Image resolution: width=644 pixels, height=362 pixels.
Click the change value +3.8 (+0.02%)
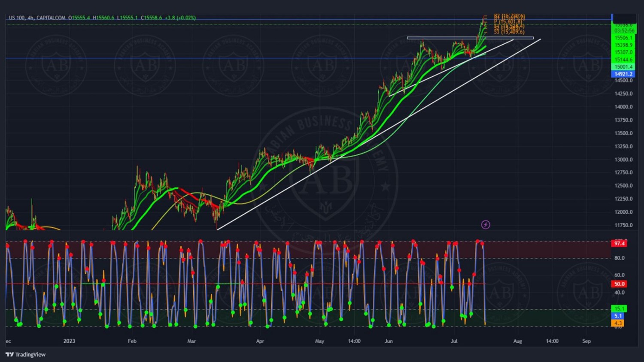tap(180, 18)
